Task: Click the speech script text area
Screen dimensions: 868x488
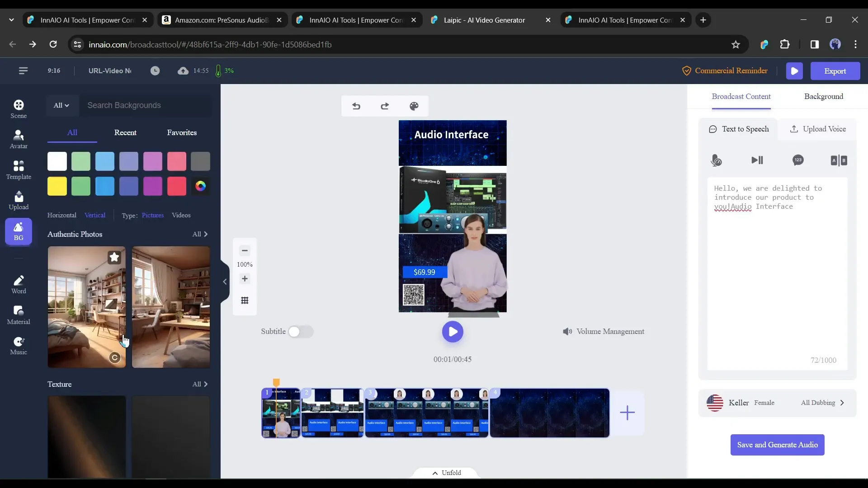Action: click(x=777, y=273)
